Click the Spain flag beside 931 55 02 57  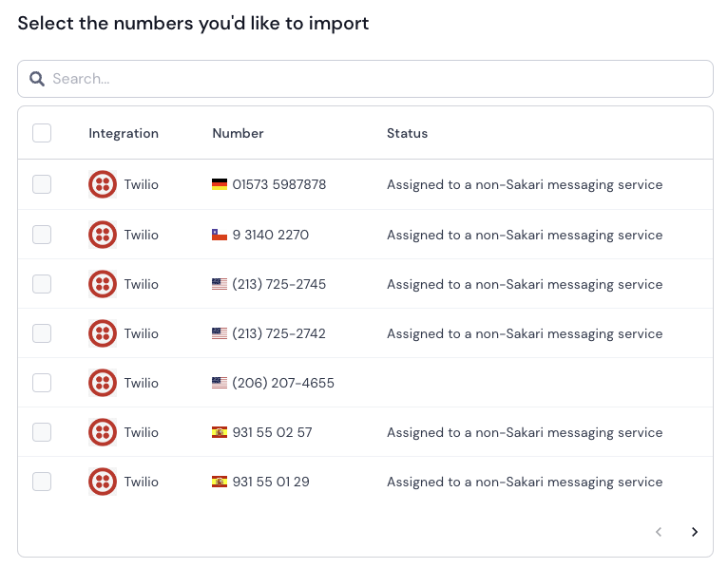(x=220, y=432)
